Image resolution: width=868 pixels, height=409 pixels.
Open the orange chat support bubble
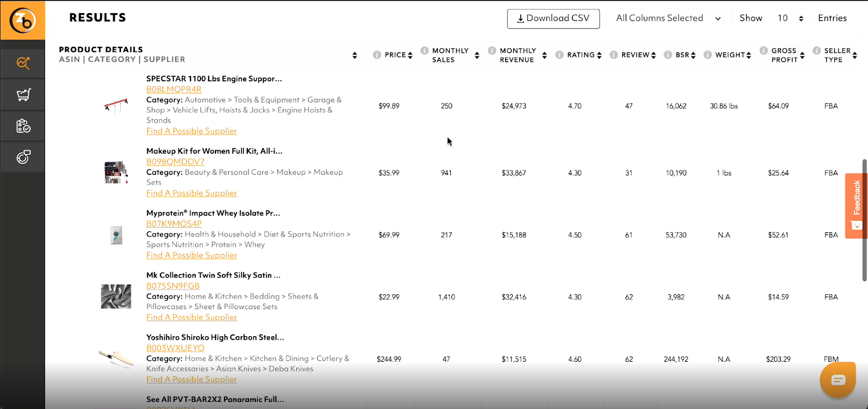[x=838, y=380]
